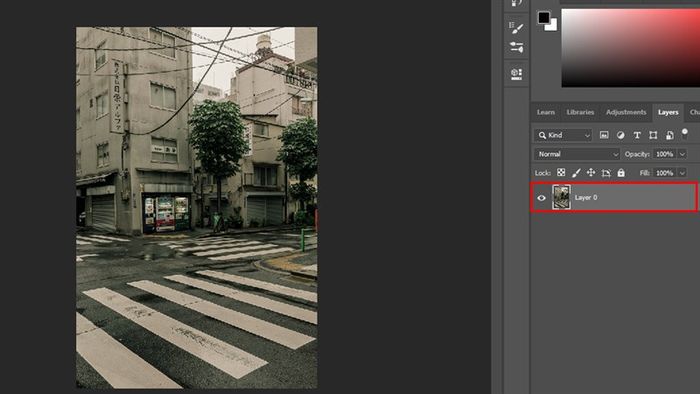Open the Learn tab
Screen dimensions: 700x394
pyautogui.click(x=546, y=112)
